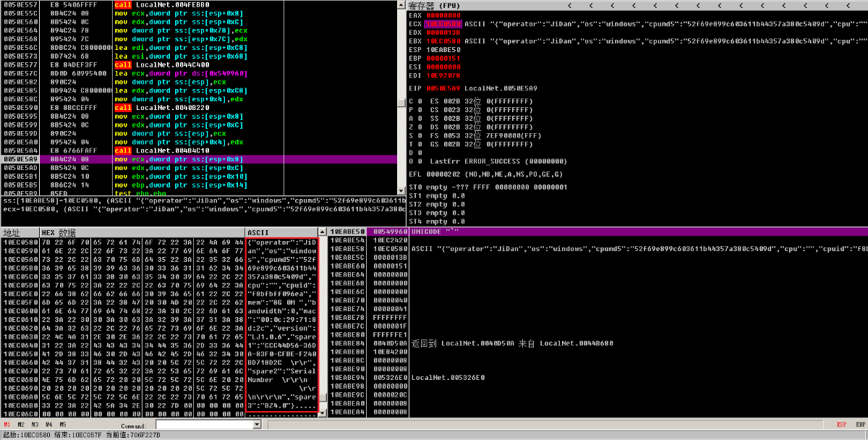
Task: Select disassembly row at address 0050E568
Action: pyautogui.click(x=199, y=39)
